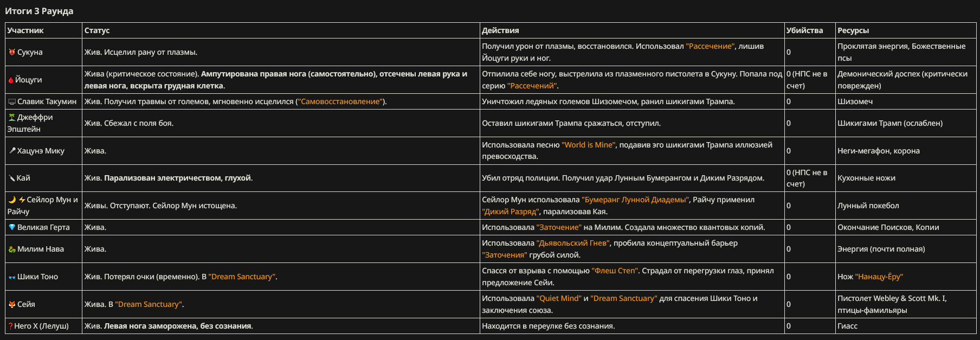Viewport: 980px width, 340px height.
Task: Click the orange "Quiet Mind" text
Action: pos(559,298)
